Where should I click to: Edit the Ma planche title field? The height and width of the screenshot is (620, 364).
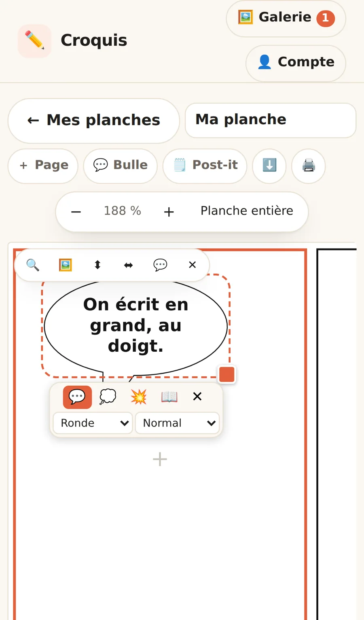[x=270, y=120]
